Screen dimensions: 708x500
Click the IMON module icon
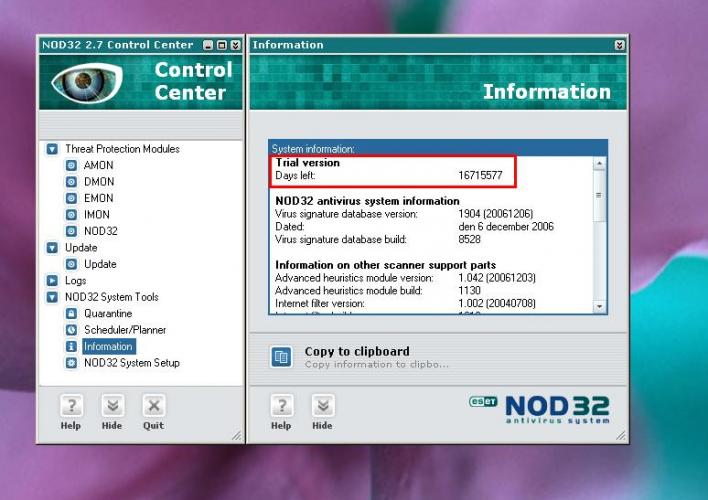tap(71, 215)
